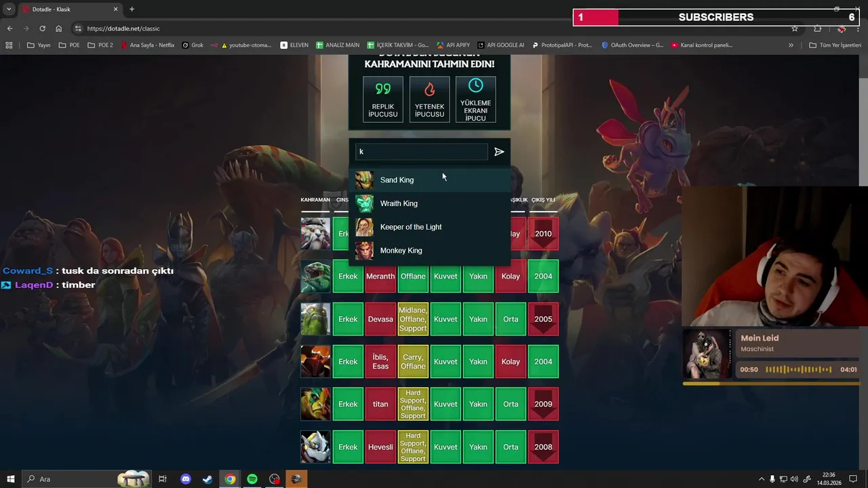Close the Dotadle - Klasik tab

115,9
